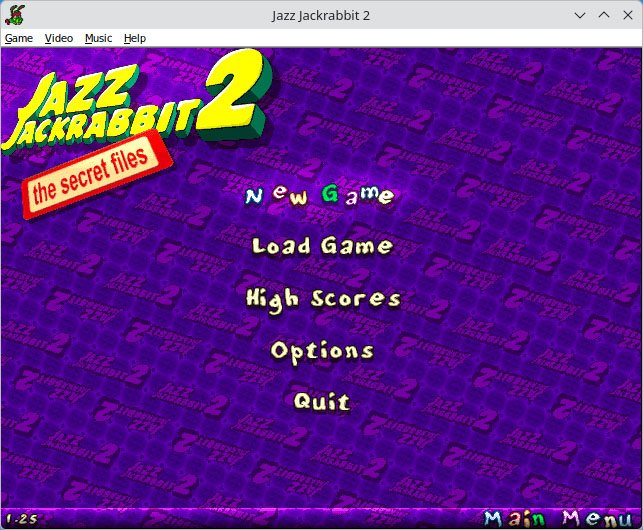Open the Video menu

click(x=59, y=38)
